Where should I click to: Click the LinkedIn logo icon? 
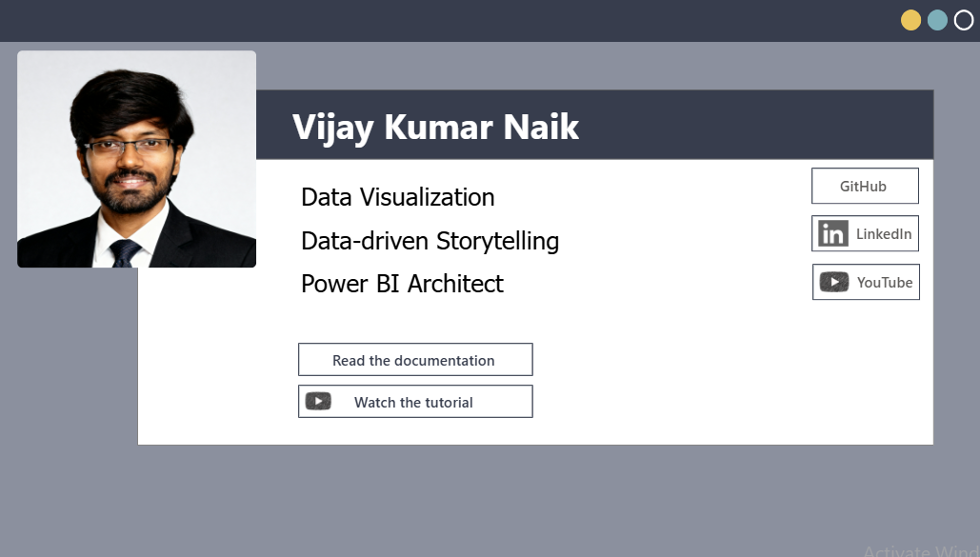[833, 234]
